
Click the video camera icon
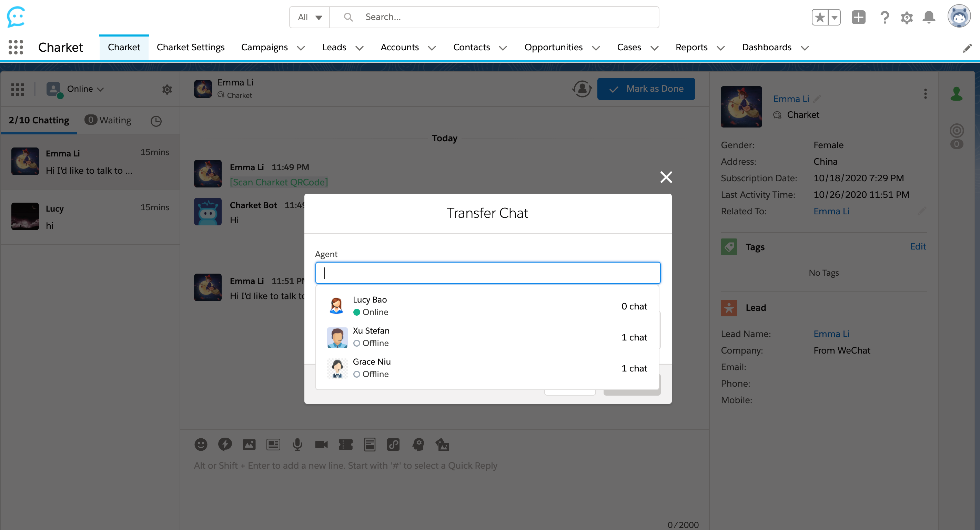322,444
